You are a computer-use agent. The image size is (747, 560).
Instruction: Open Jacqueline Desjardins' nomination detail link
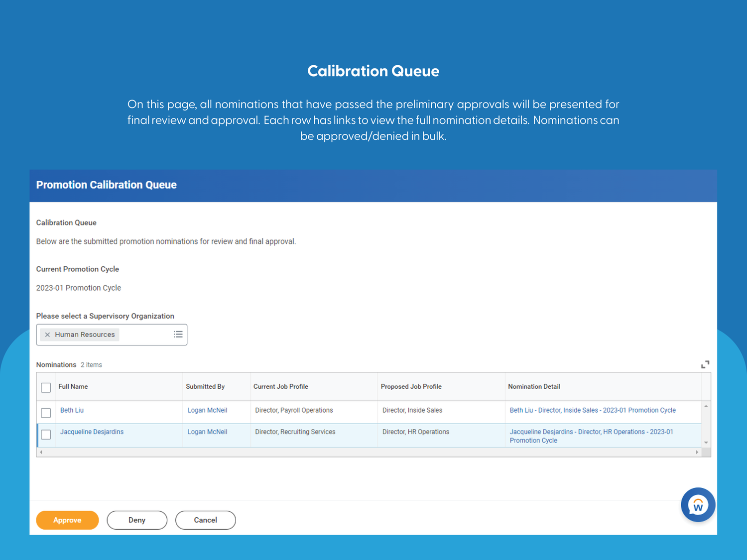[591, 436]
